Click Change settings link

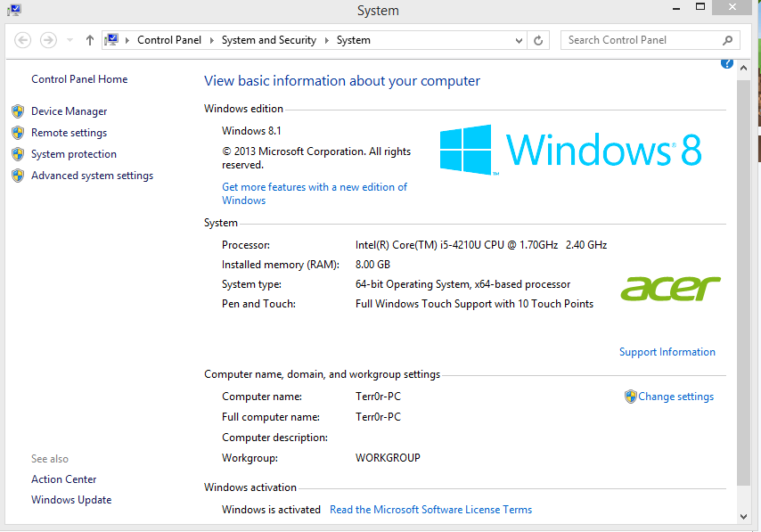pos(675,397)
